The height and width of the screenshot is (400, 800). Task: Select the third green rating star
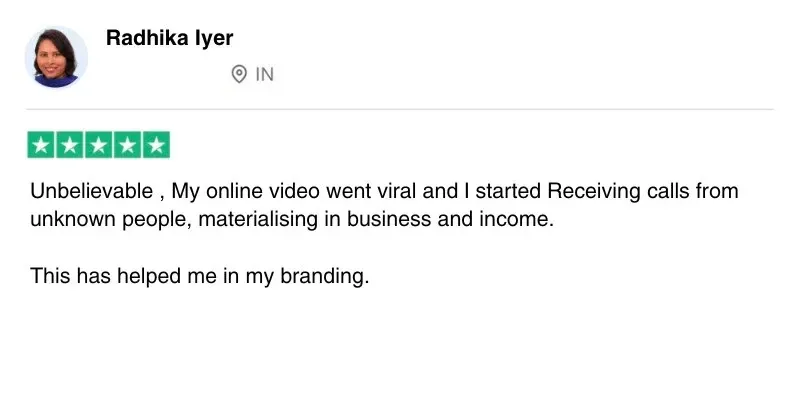tap(99, 145)
